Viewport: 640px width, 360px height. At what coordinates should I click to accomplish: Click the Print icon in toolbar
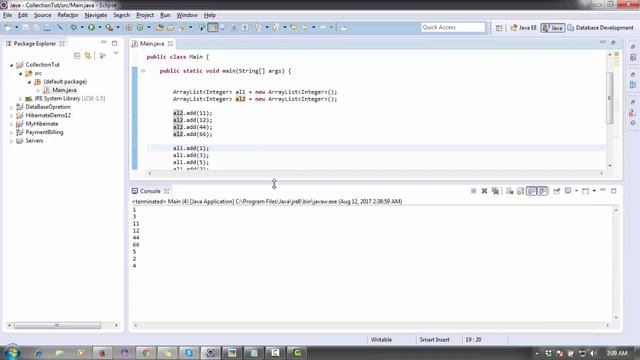coord(47,27)
